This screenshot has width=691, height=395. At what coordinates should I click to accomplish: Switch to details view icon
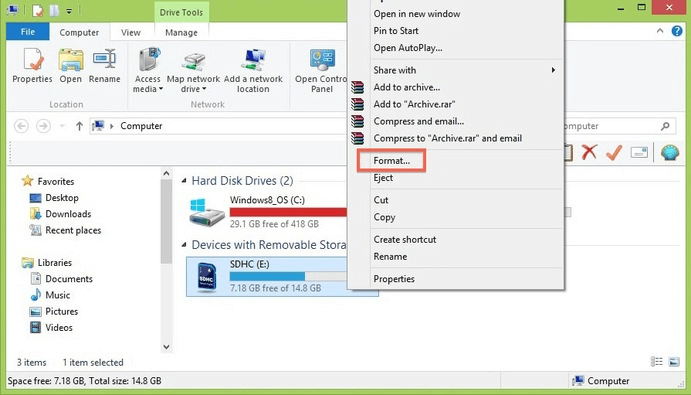(x=657, y=362)
